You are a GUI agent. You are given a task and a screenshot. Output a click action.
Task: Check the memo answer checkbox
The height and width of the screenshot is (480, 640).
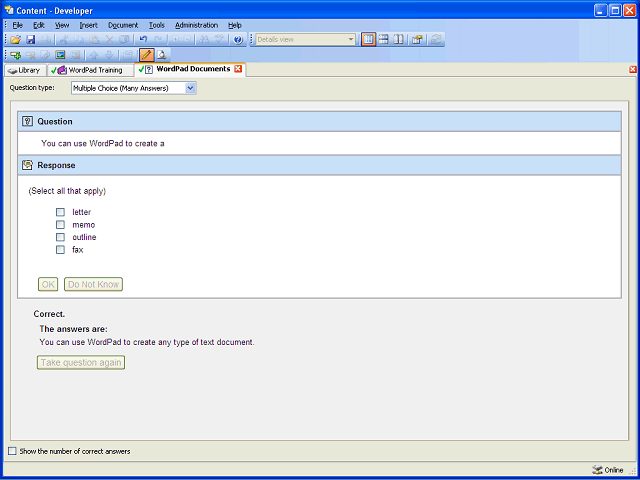(60, 224)
